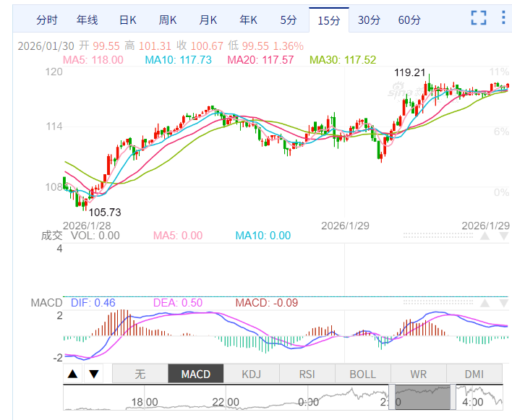Choose the 无 (none) indicator option
Viewport: 512px width, 420px height.
[x=140, y=374]
